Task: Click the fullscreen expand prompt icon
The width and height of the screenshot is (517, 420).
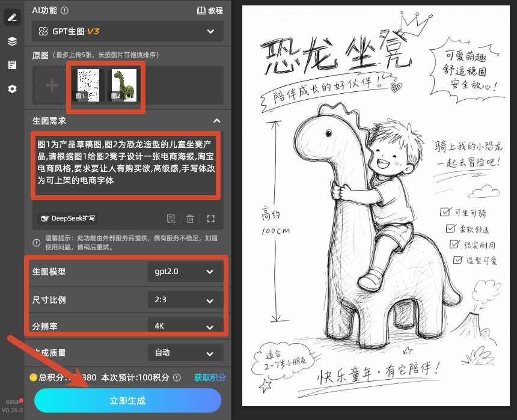Action: coord(210,219)
